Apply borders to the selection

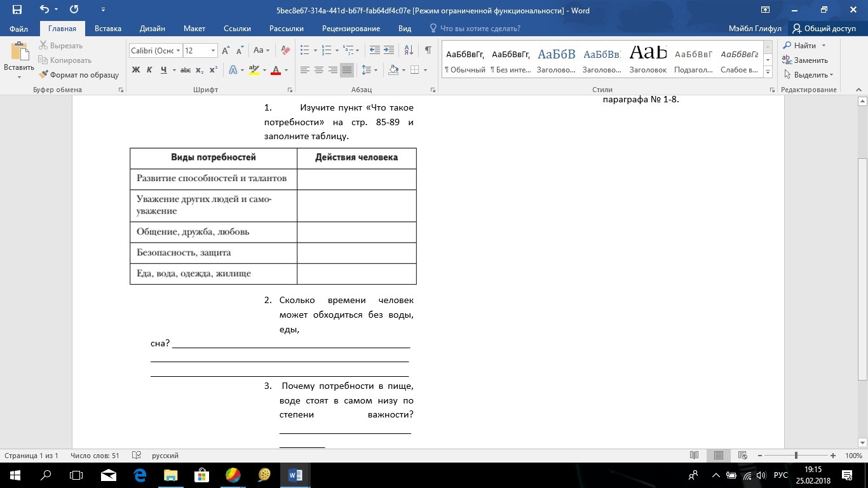tap(414, 70)
